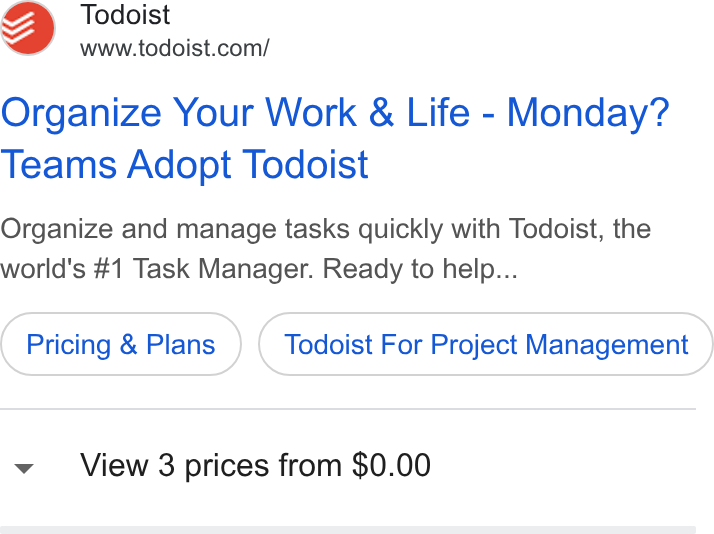Click the words 'View 3 prices'
This screenshot has width=714, height=534.
(175, 465)
